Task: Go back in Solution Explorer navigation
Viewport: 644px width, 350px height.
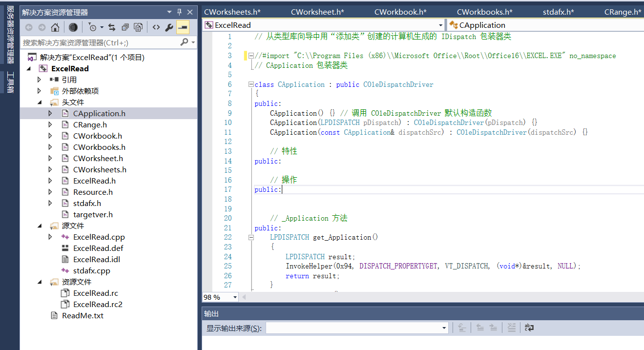Action: [29, 27]
